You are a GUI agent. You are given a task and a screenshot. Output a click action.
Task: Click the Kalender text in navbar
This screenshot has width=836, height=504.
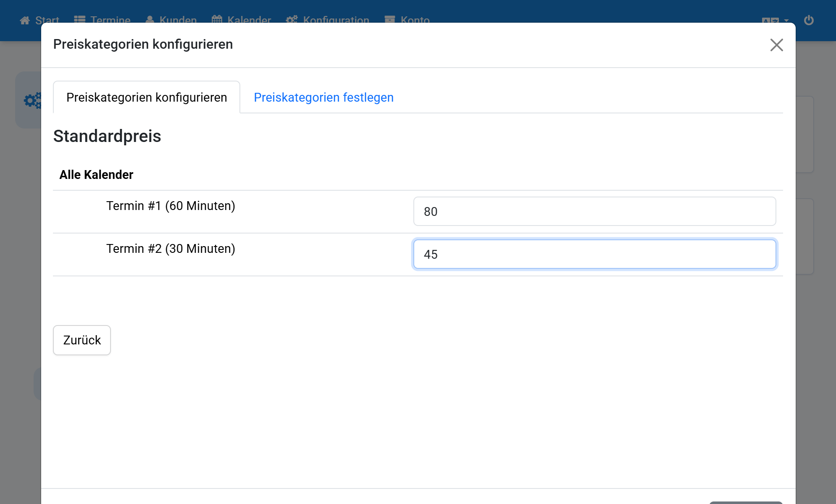(x=249, y=20)
